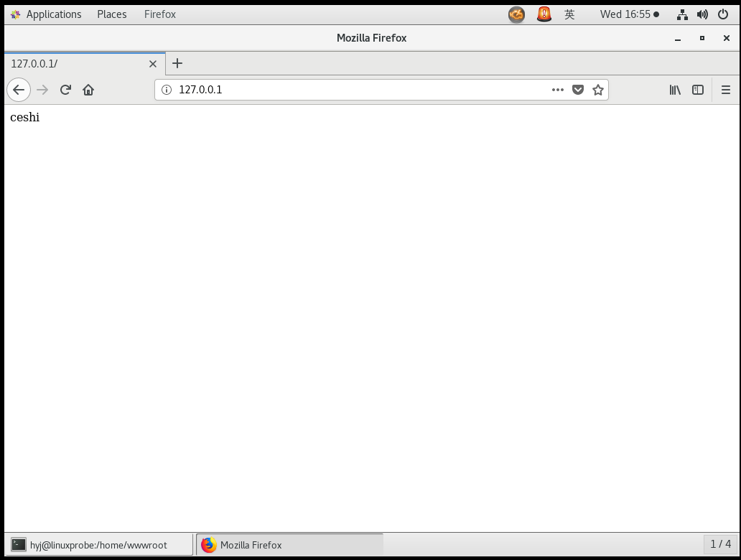Viewport: 741px width, 560px height.
Task: Open the Places menu
Action: (111, 14)
